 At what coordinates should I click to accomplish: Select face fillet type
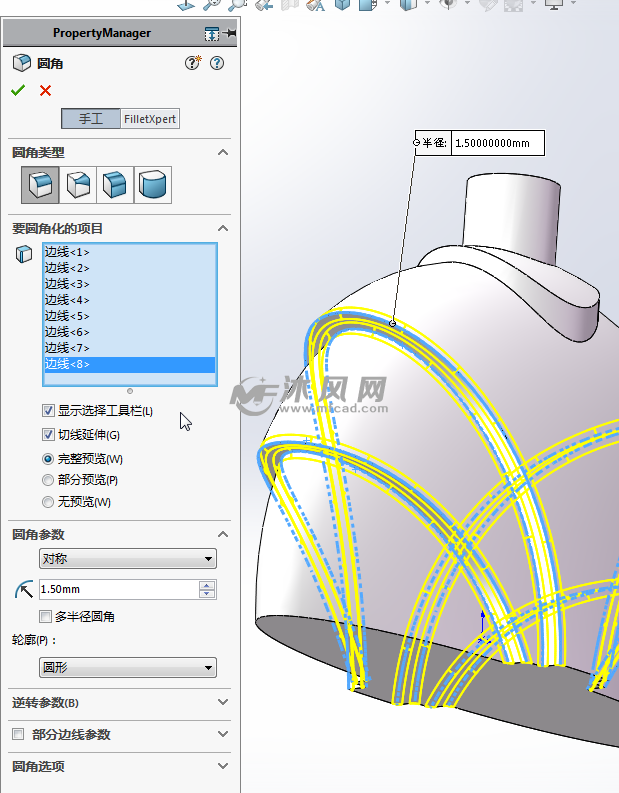click(x=115, y=185)
